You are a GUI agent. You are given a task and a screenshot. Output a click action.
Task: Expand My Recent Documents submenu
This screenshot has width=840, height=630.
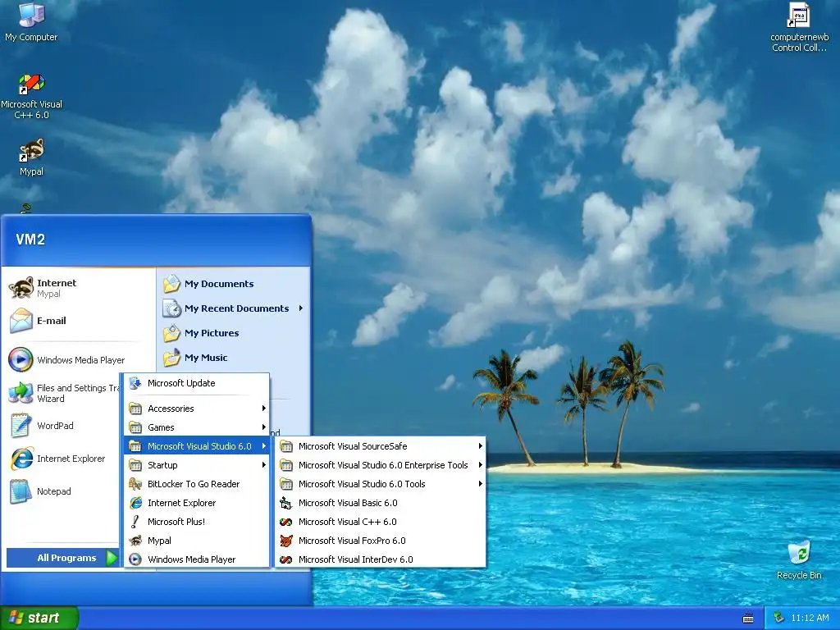click(x=234, y=308)
